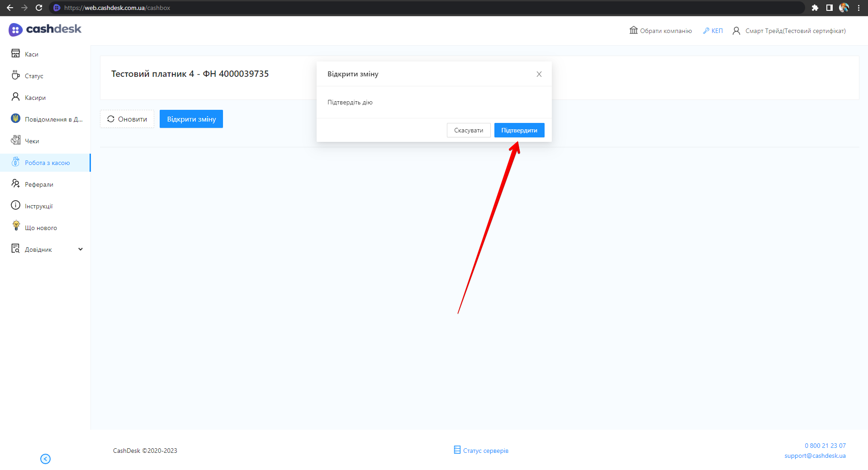868x470 pixels.
Task: Select Робота з касою menu item
Action: [47, 163]
